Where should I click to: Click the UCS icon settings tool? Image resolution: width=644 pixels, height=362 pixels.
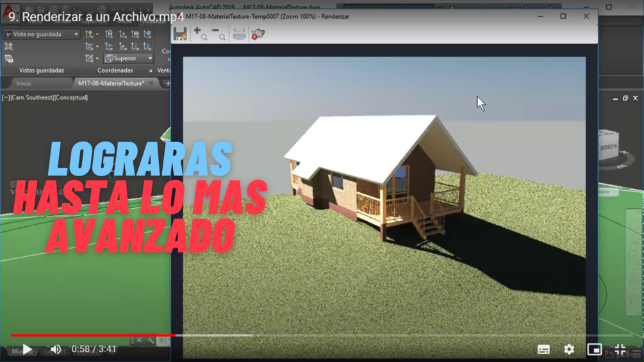click(89, 34)
